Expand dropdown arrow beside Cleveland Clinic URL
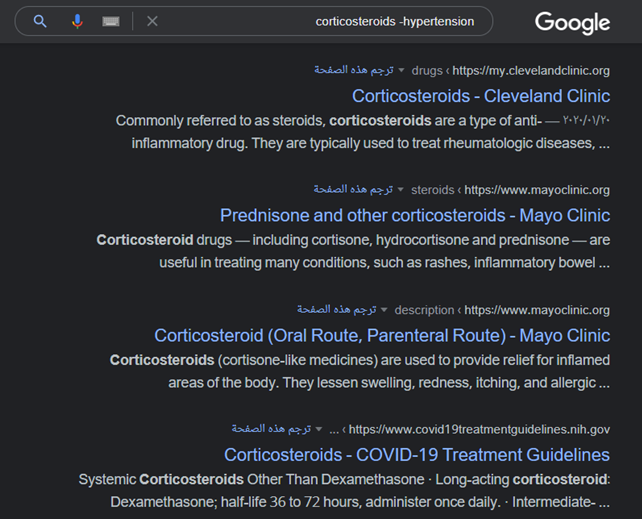The height and width of the screenshot is (519, 642). 402,71
